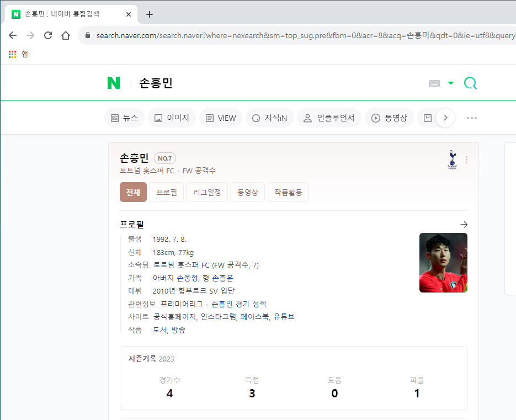The height and width of the screenshot is (420, 516).
Task: Switch to the VIEW search tab
Action: point(221,118)
